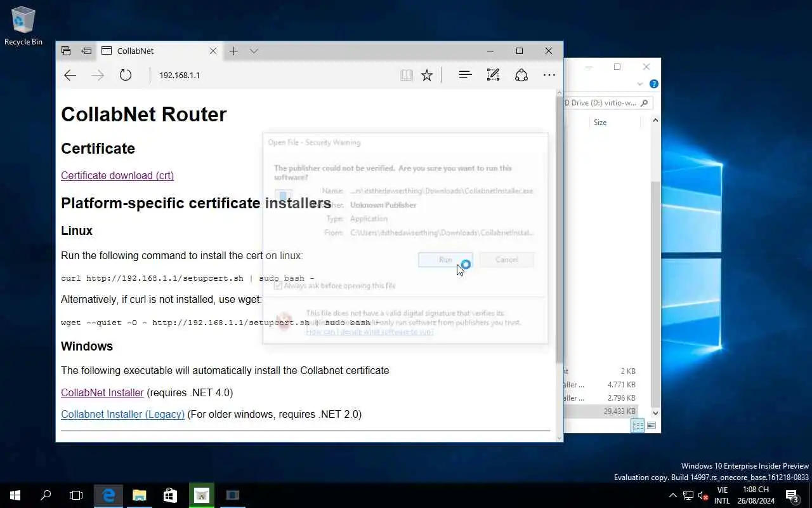Click the 192.168.1.1 address bar
The height and width of the screenshot is (508, 812).
pos(273,76)
